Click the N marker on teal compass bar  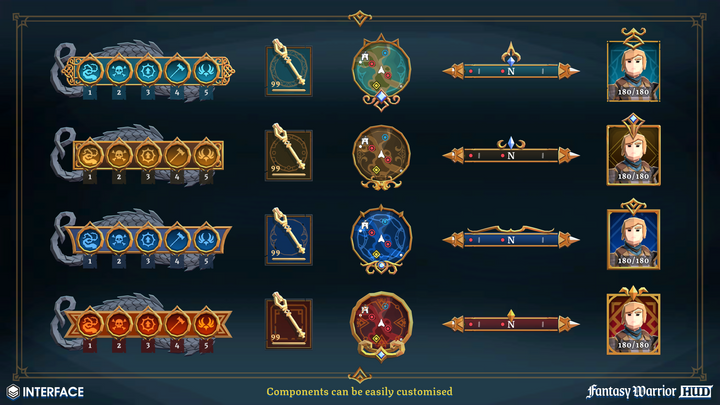(x=511, y=72)
